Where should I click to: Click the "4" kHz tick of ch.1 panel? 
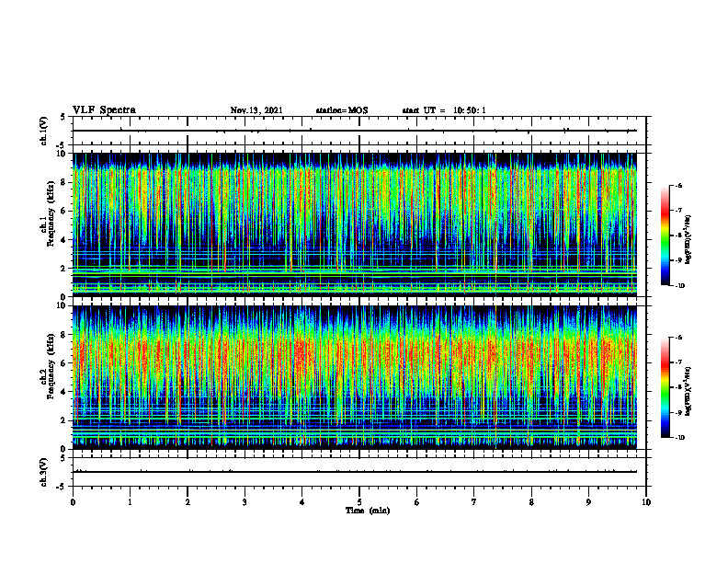click(x=63, y=240)
